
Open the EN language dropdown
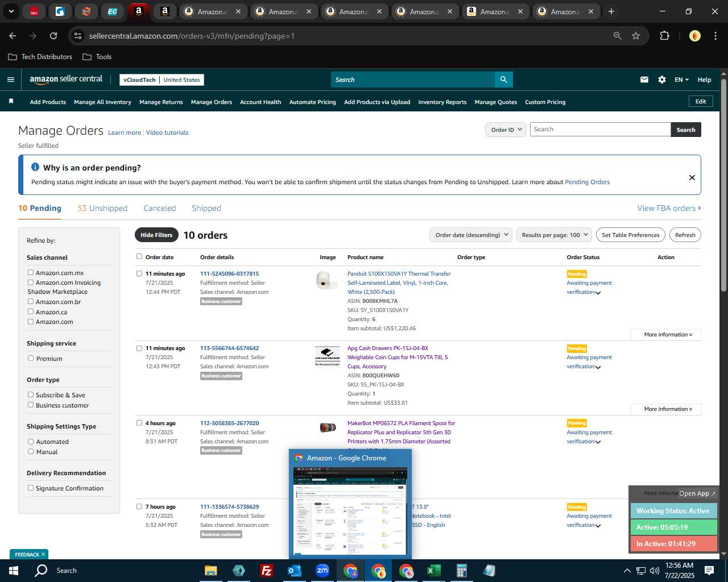pos(681,80)
